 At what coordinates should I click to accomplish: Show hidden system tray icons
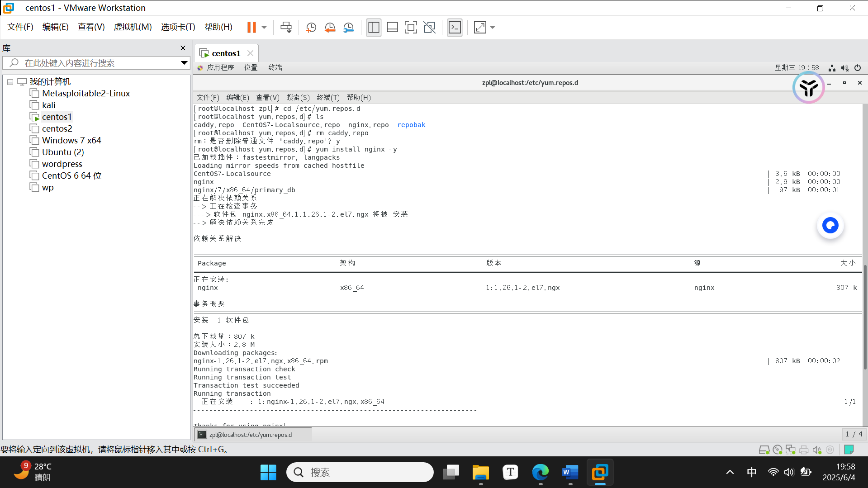[730, 472]
